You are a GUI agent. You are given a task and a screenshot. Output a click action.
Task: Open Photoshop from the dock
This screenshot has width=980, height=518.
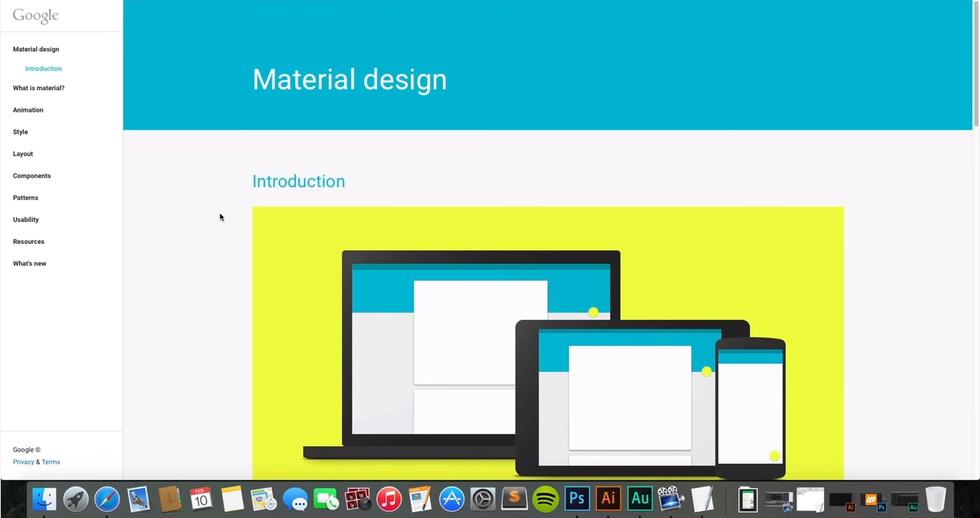tap(577, 499)
